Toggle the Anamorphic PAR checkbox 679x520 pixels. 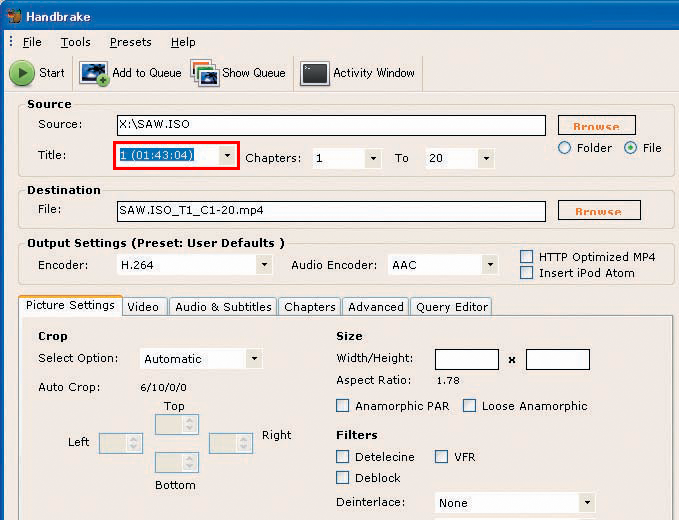(x=343, y=406)
